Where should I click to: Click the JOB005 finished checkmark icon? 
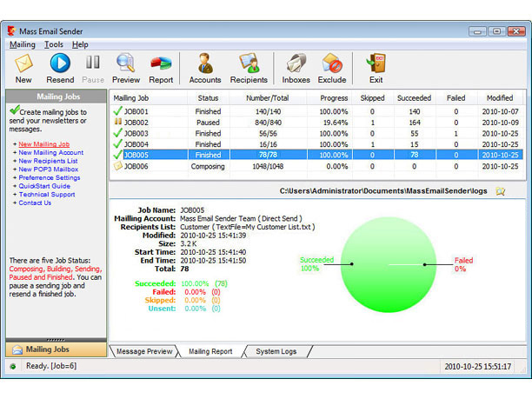point(117,155)
